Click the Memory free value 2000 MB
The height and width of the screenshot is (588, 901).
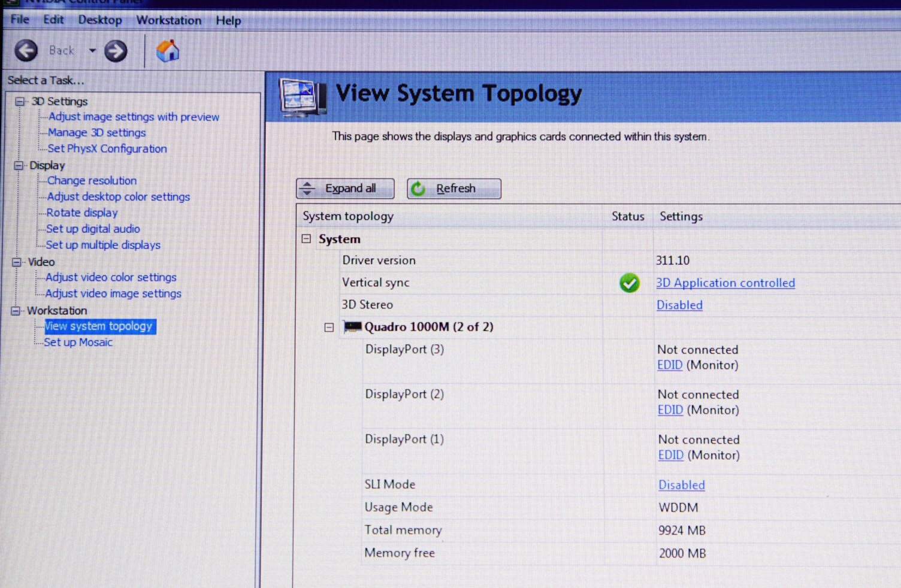click(x=682, y=553)
